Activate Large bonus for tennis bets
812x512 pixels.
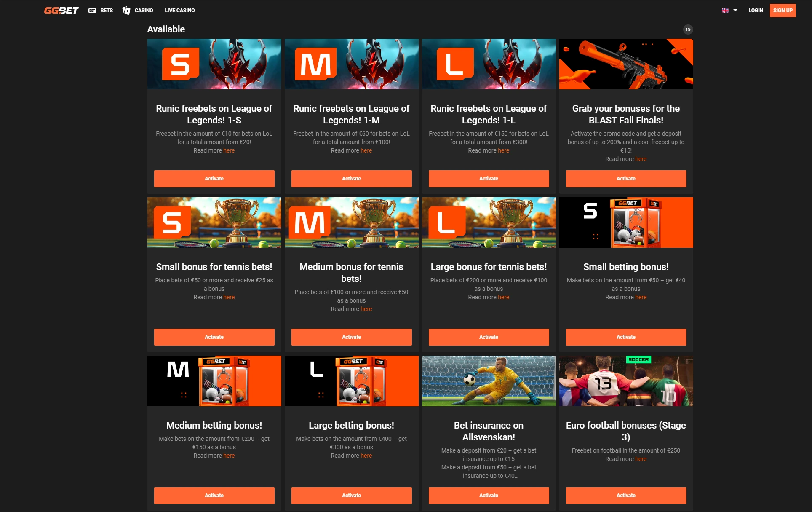click(x=489, y=337)
